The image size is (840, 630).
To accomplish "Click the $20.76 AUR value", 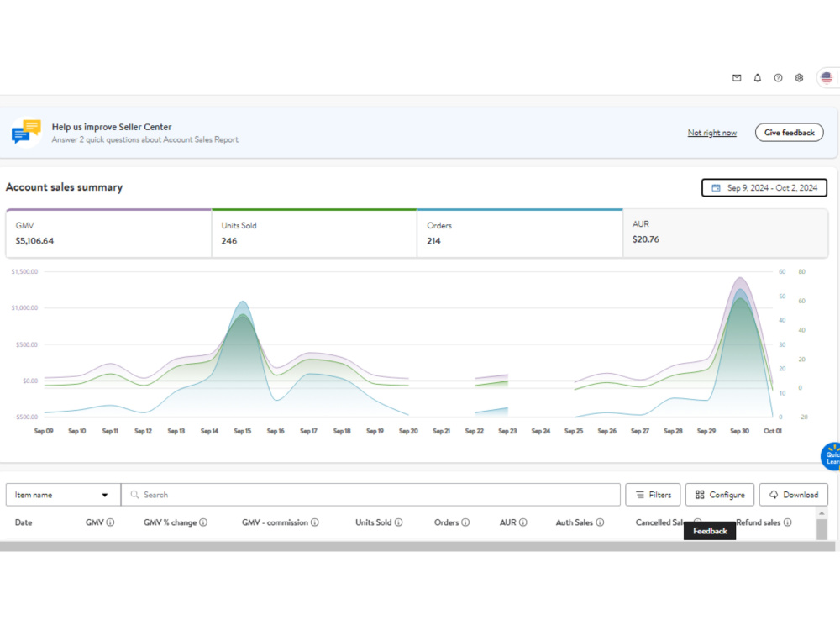I will [x=645, y=239].
